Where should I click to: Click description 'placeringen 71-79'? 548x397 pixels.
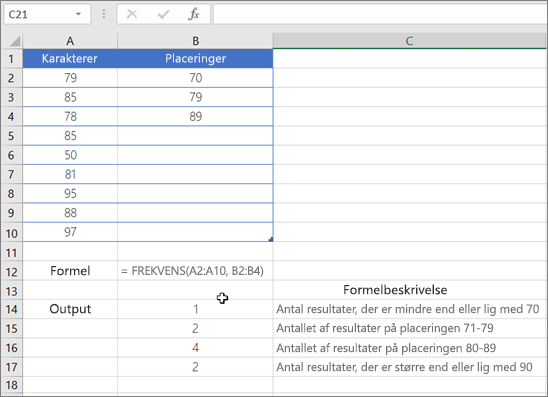click(410, 328)
